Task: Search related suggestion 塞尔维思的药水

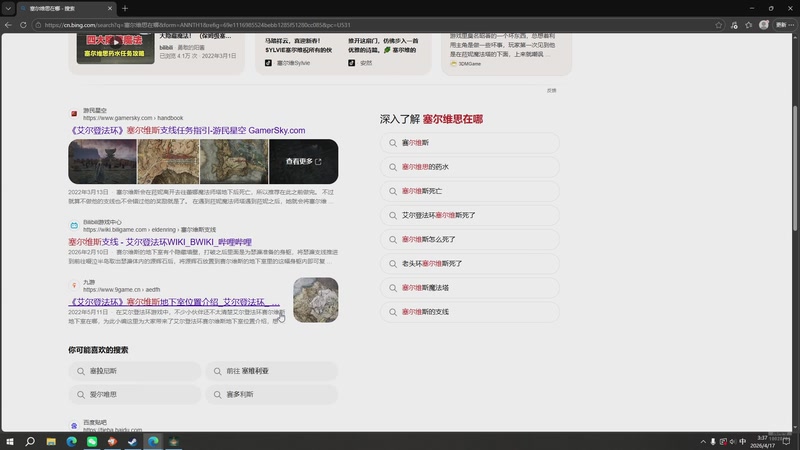Action: 469,167
